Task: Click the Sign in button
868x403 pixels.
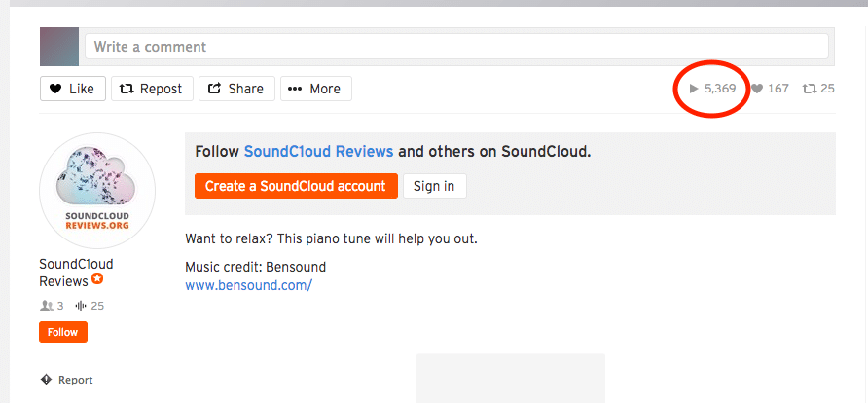Action: point(434,186)
